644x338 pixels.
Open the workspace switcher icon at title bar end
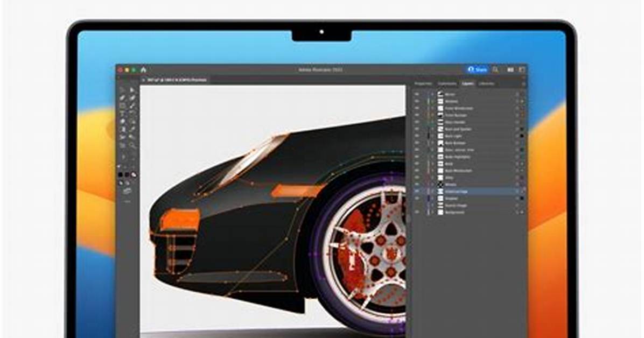(x=522, y=70)
